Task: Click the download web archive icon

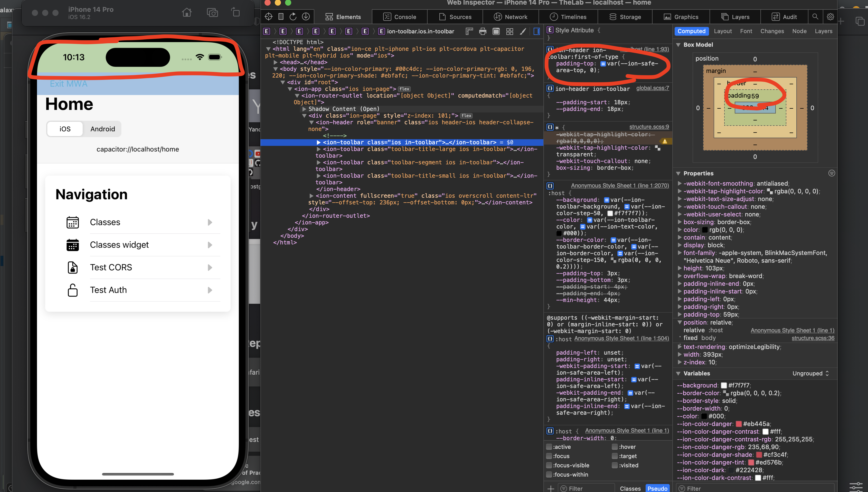Action: pos(306,16)
